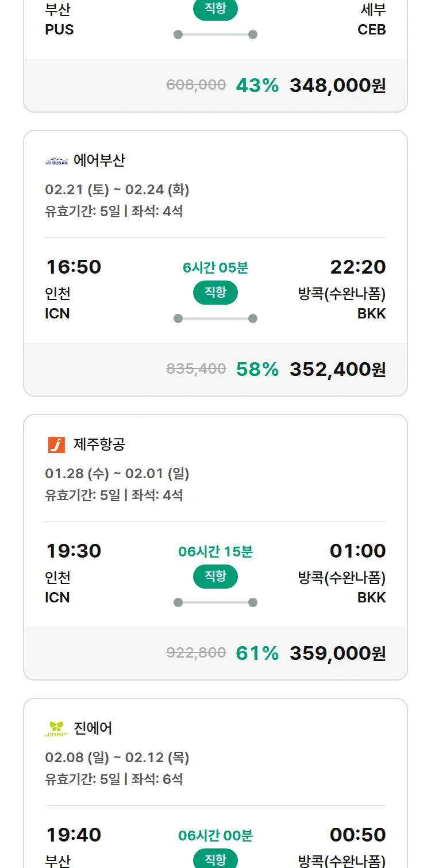Click the 직항 badge on Jeju Air flight
The image size is (431, 868).
tap(215, 577)
